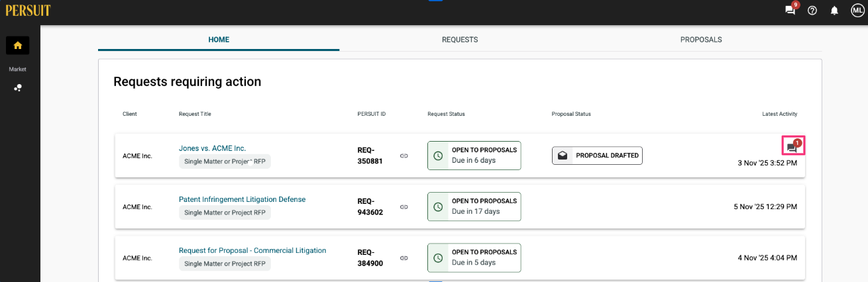Switch to the HOME tab
Viewport: 868px width, 282px height.
[x=219, y=40]
